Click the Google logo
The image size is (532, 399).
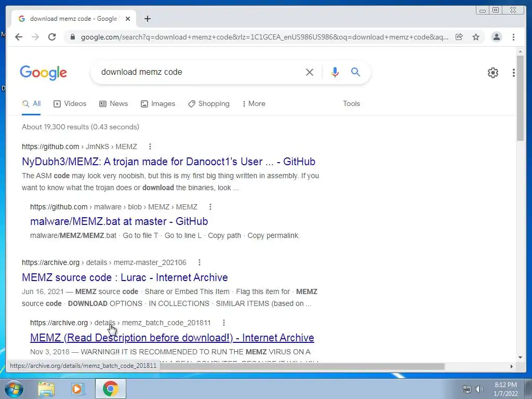tap(44, 73)
